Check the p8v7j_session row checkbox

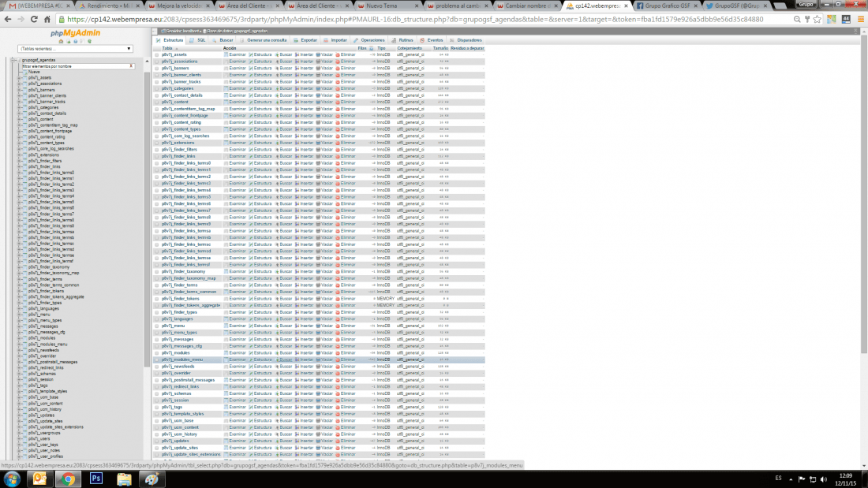pyautogui.click(x=157, y=400)
